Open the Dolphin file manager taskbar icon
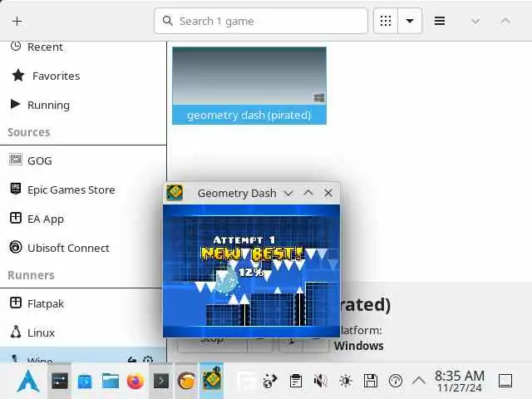Viewport: 532px width, 399px height. 111,381
